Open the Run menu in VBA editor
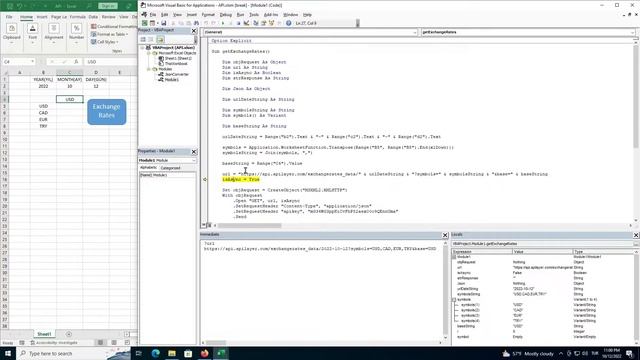Screen dimensions: 640x360 (x=240, y=15)
